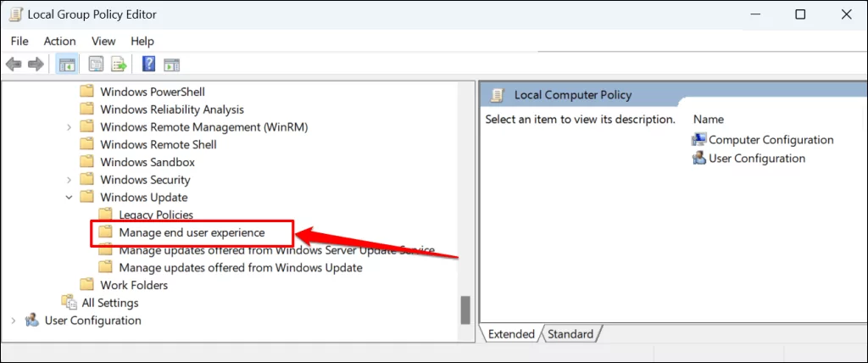
Task: Toggle the Show/Hide Console Tree button
Action: (65, 64)
